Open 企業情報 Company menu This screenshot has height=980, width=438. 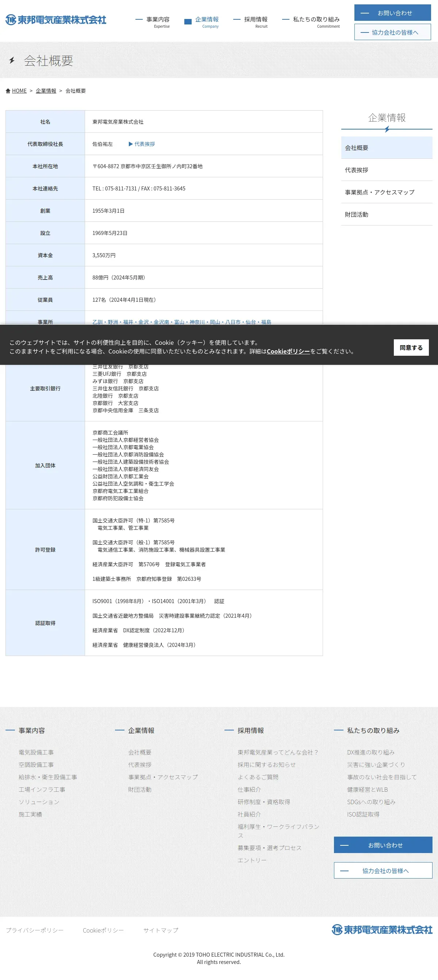tap(202, 22)
